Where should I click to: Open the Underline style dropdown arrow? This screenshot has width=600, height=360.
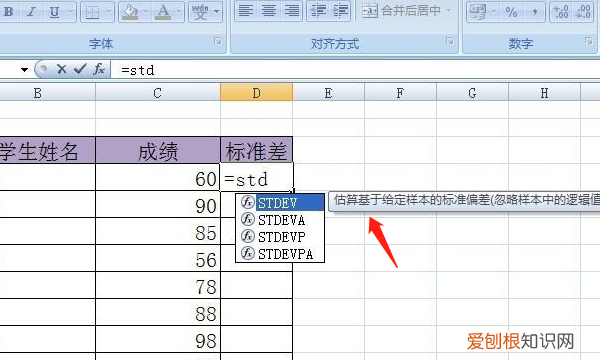coord(71,12)
